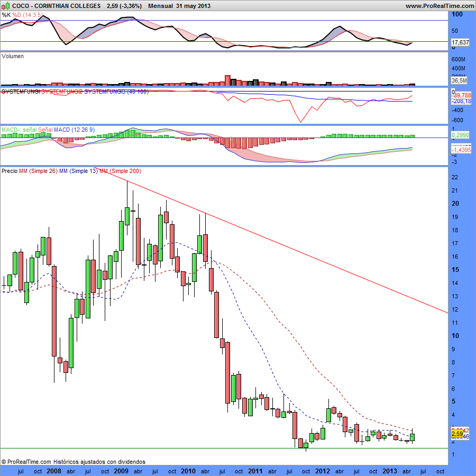
Task: Select the COCO - CORINTHIAN COLLEGES title
Action: (56, 6)
